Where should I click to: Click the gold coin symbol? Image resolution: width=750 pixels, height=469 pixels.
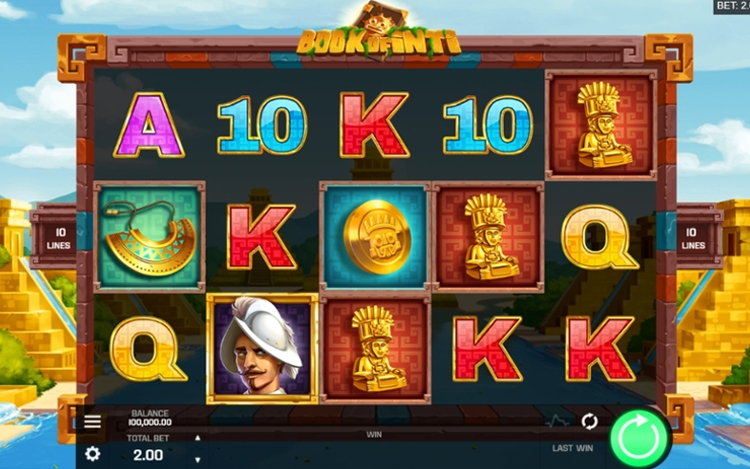pyautogui.click(x=376, y=237)
